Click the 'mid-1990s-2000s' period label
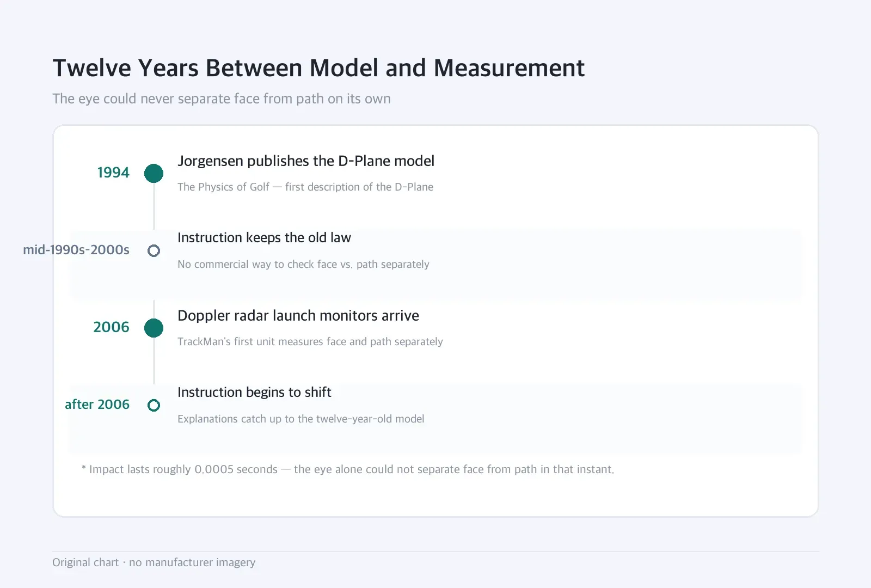 (76, 250)
